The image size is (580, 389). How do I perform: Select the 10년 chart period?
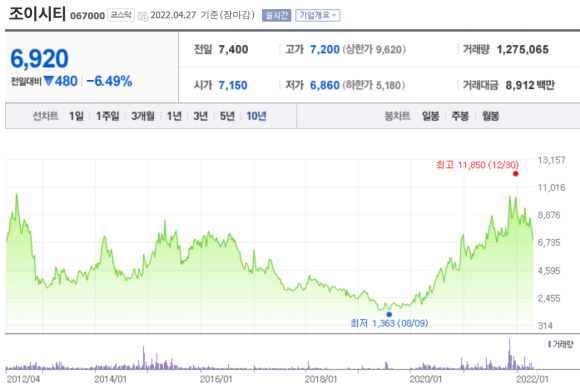click(256, 116)
